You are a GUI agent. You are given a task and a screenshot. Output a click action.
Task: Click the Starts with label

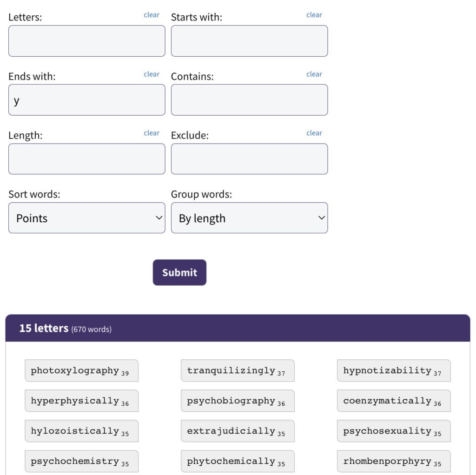(197, 17)
